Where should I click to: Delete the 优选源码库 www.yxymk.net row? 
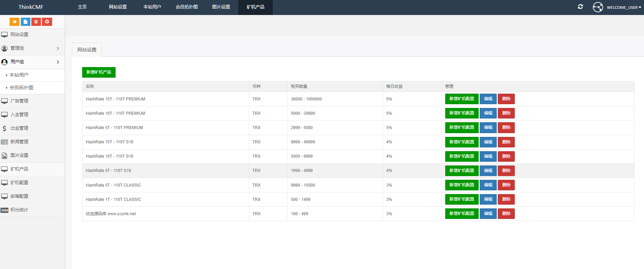point(506,213)
